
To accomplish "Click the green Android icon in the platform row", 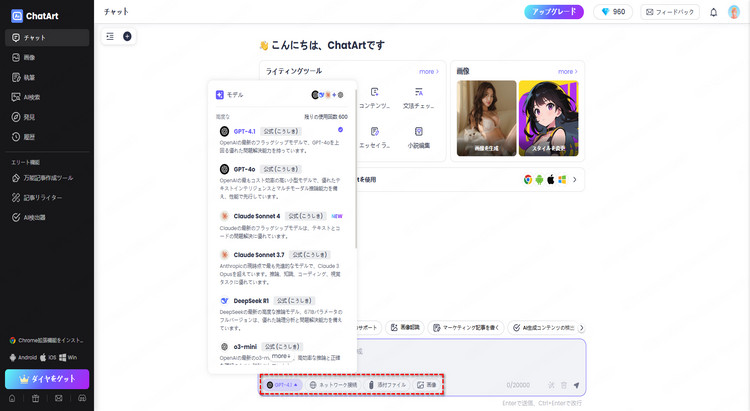I will [540, 180].
